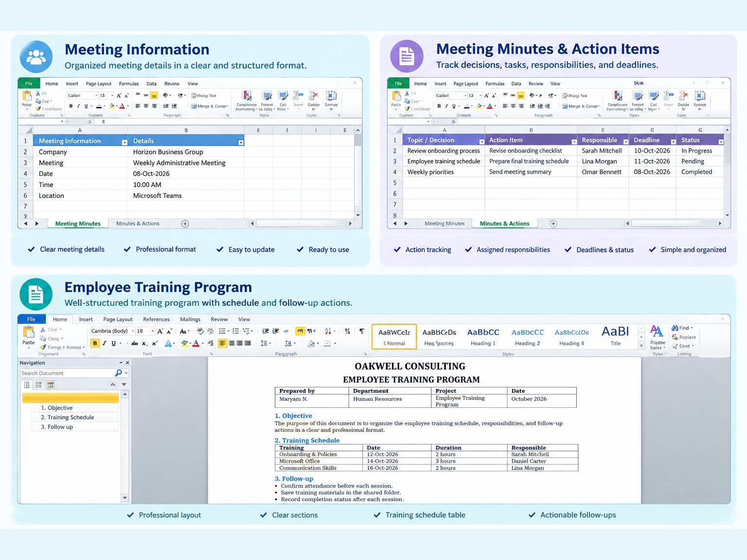Toggle the show paragraph marks button in Word
The width and height of the screenshot is (747, 560).
click(362, 331)
